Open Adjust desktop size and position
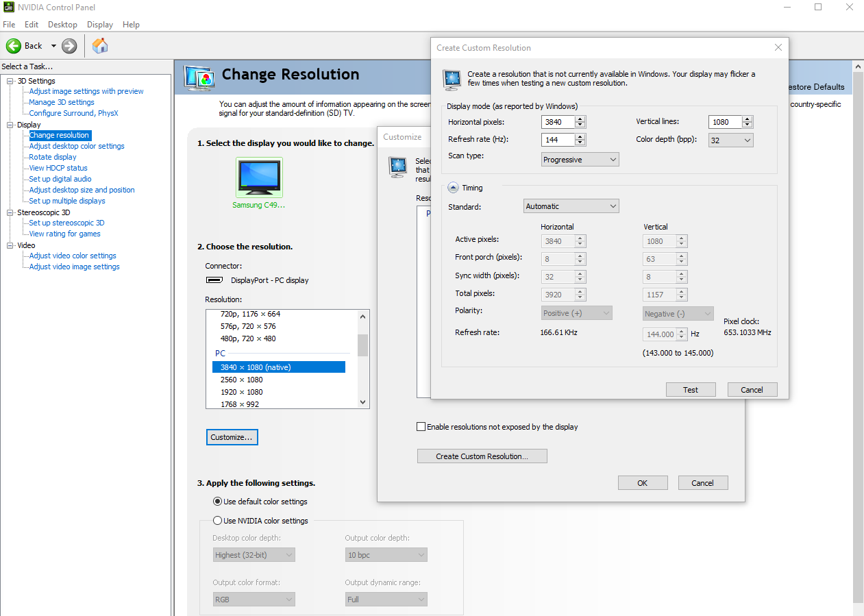The height and width of the screenshot is (616, 864). point(82,190)
